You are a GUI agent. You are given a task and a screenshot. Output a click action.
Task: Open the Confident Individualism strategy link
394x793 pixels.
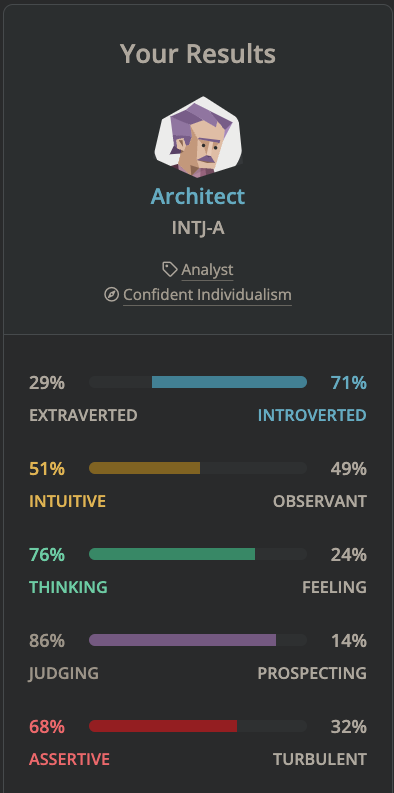(x=207, y=294)
